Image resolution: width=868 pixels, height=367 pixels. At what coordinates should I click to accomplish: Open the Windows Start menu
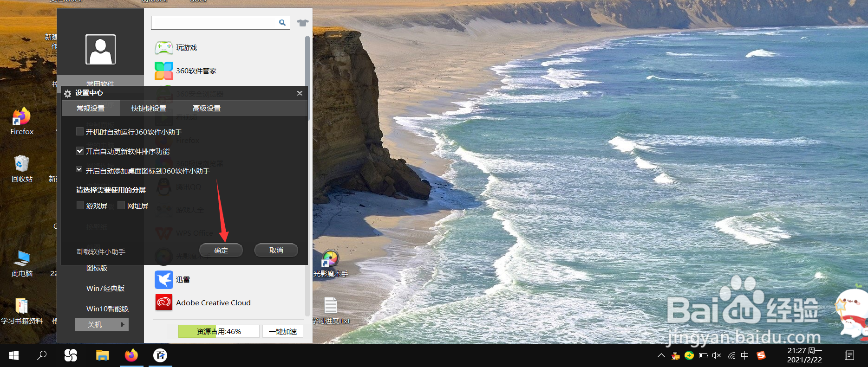pyautogui.click(x=14, y=355)
